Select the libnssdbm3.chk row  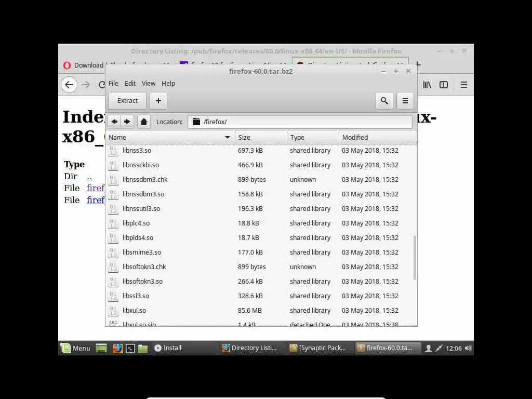[x=261, y=179]
